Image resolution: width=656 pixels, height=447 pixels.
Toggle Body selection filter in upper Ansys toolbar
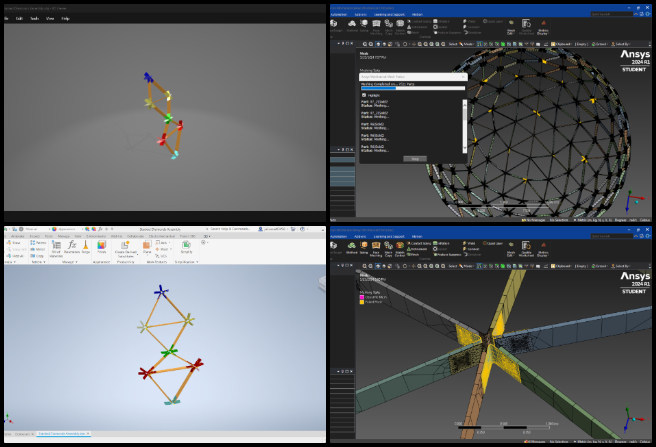pos(503,44)
